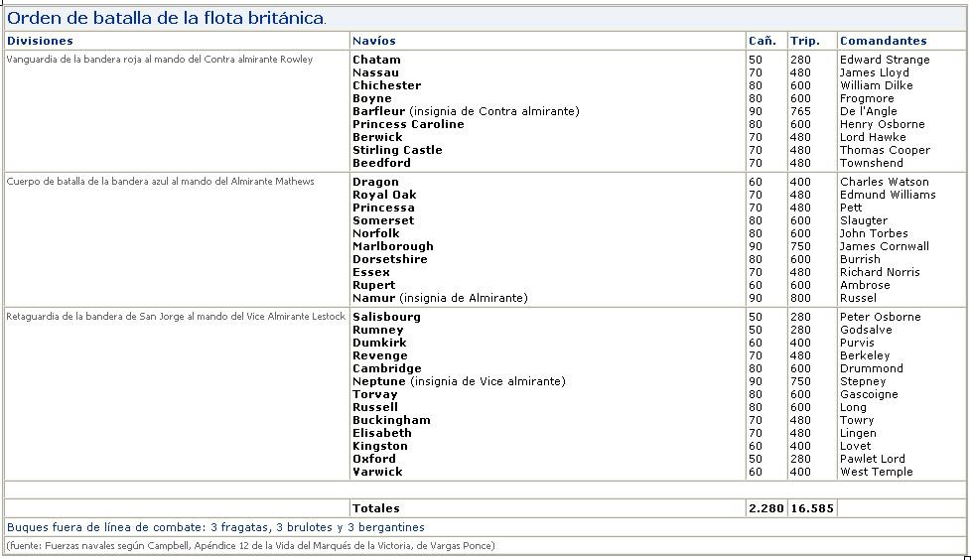This screenshot has width=971, height=560.
Task: Click the ship name 'Stirling Castle'
Action: coord(397,151)
